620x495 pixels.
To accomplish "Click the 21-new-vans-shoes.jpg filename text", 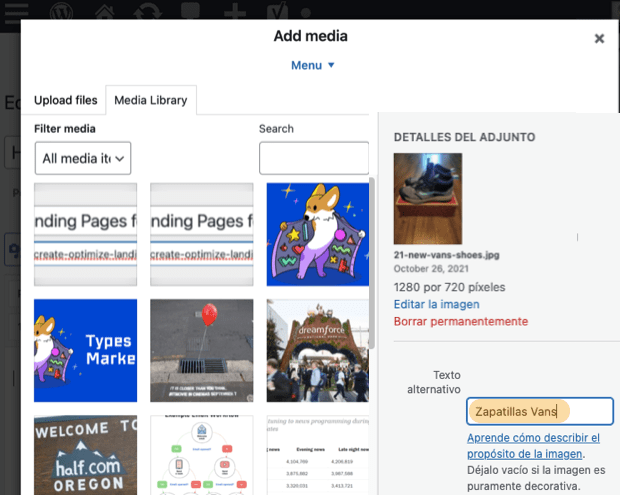I will pos(446,255).
